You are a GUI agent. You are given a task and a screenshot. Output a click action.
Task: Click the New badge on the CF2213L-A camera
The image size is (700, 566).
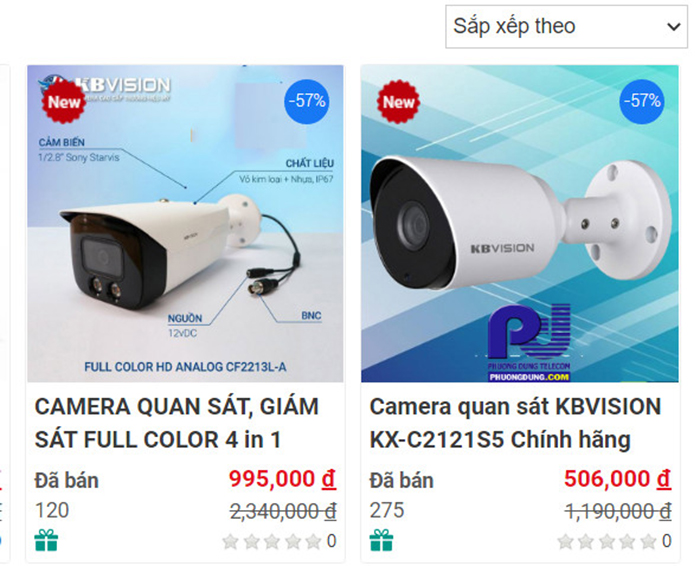63,102
